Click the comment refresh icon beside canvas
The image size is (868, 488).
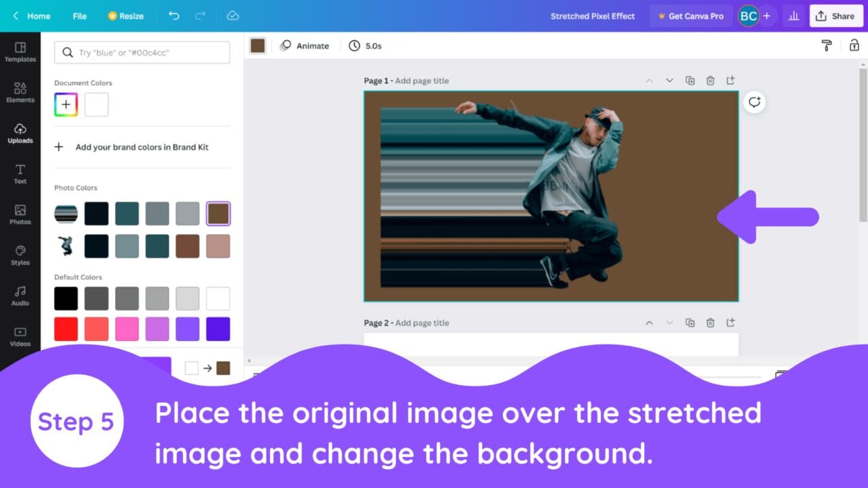pyautogui.click(x=754, y=102)
